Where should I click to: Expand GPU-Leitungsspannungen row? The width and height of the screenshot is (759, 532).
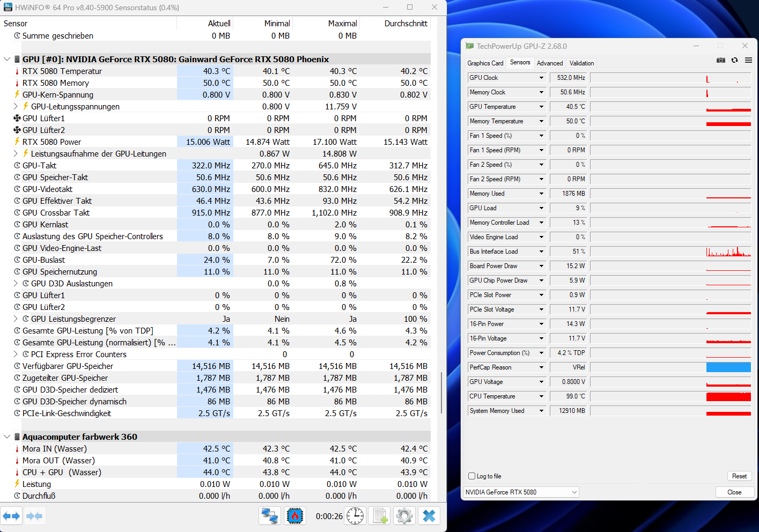pos(16,107)
